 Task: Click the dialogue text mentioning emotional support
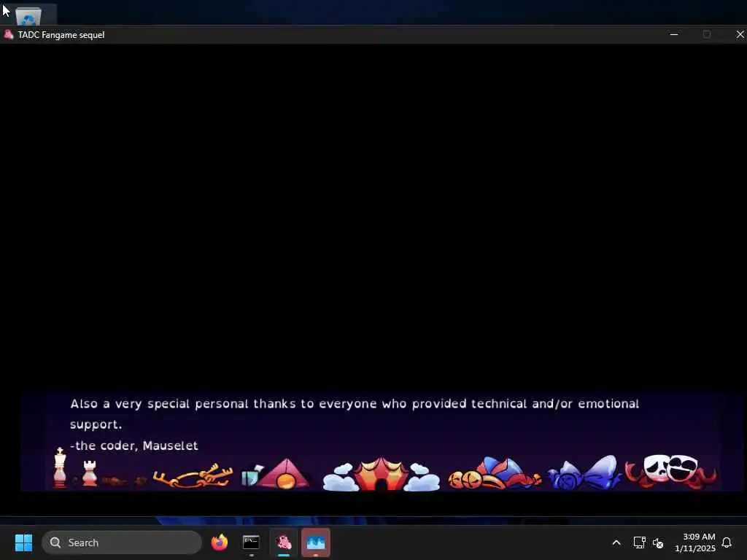pyautogui.click(x=355, y=414)
